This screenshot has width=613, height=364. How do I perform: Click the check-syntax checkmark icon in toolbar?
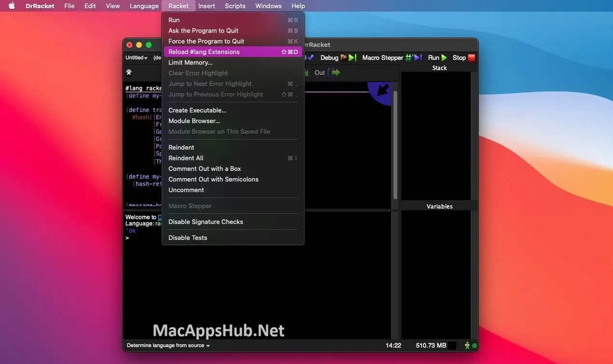pyautogui.click(x=311, y=57)
